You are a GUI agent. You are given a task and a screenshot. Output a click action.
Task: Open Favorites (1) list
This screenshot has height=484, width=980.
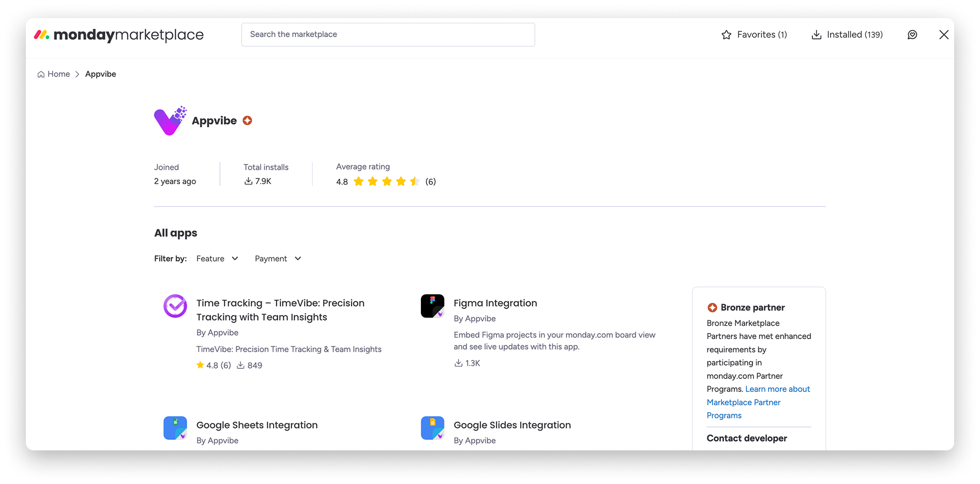tap(754, 35)
